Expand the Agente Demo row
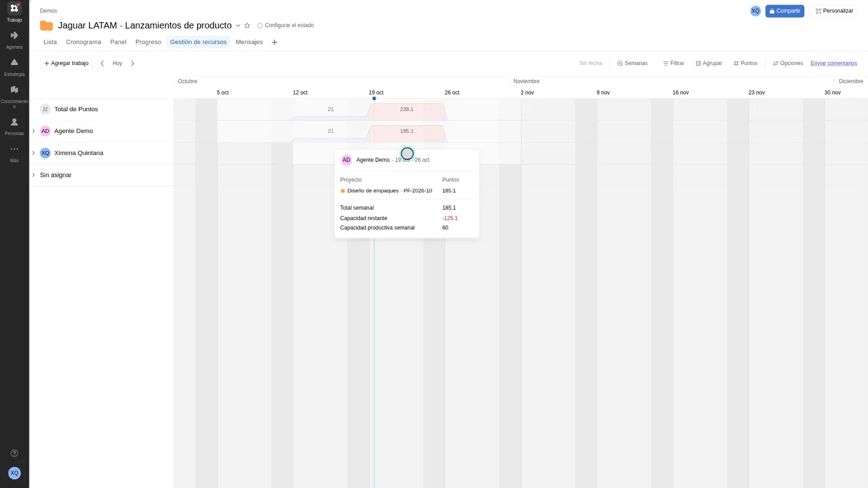This screenshot has height=488, width=868. pyautogui.click(x=34, y=131)
